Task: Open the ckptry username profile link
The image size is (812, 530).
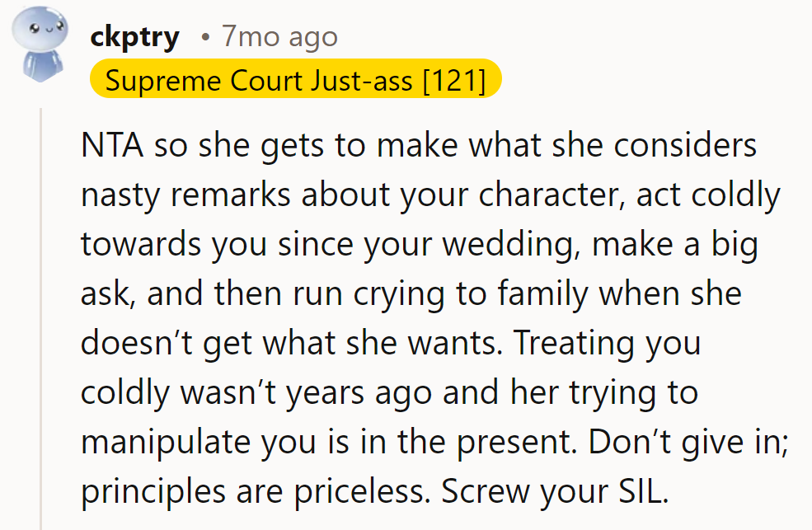Action: 134,37
